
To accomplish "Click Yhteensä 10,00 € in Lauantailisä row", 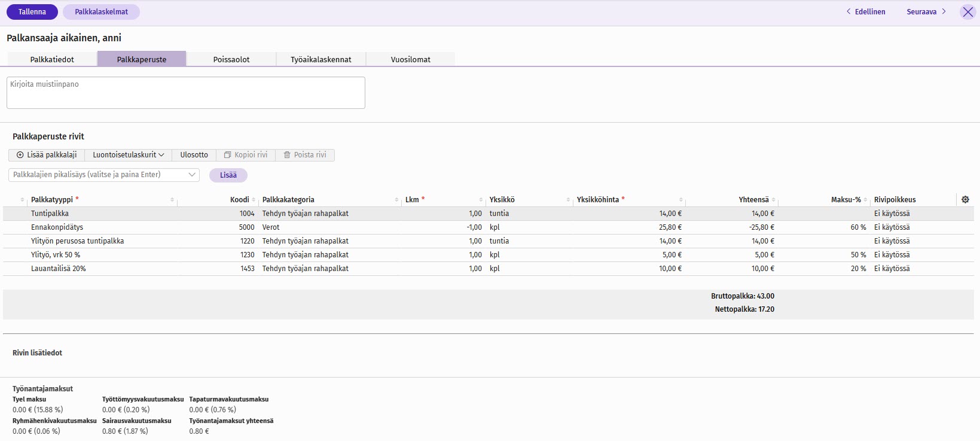I will [763, 269].
